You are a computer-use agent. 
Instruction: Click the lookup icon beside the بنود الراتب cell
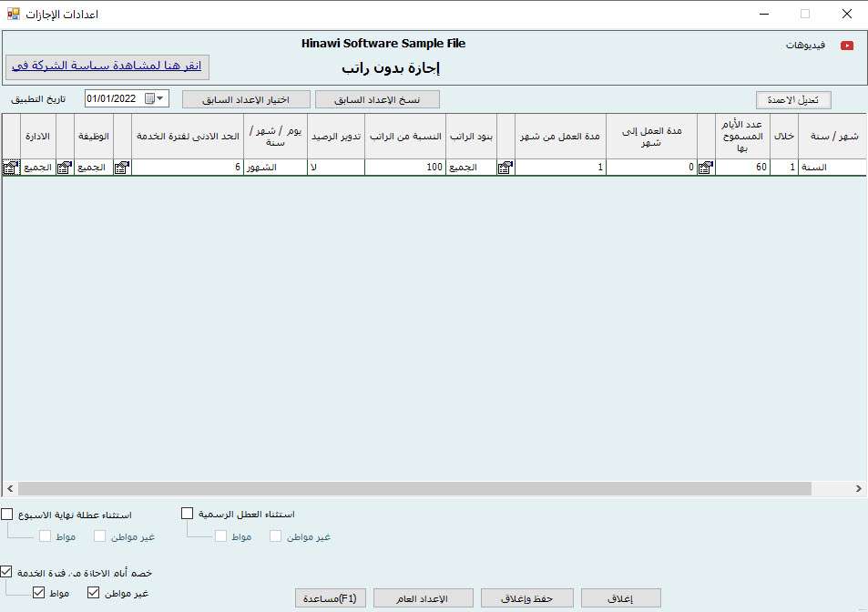click(x=505, y=167)
